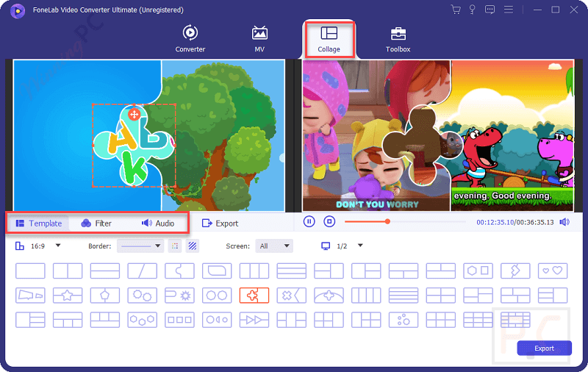Stop the preview playback
The width and height of the screenshot is (588, 372).
(x=329, y=221)
